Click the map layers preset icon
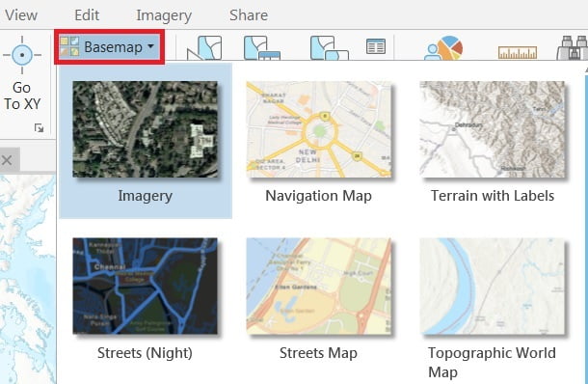This screenshot has width=588, height=384. tap(330, 47)
